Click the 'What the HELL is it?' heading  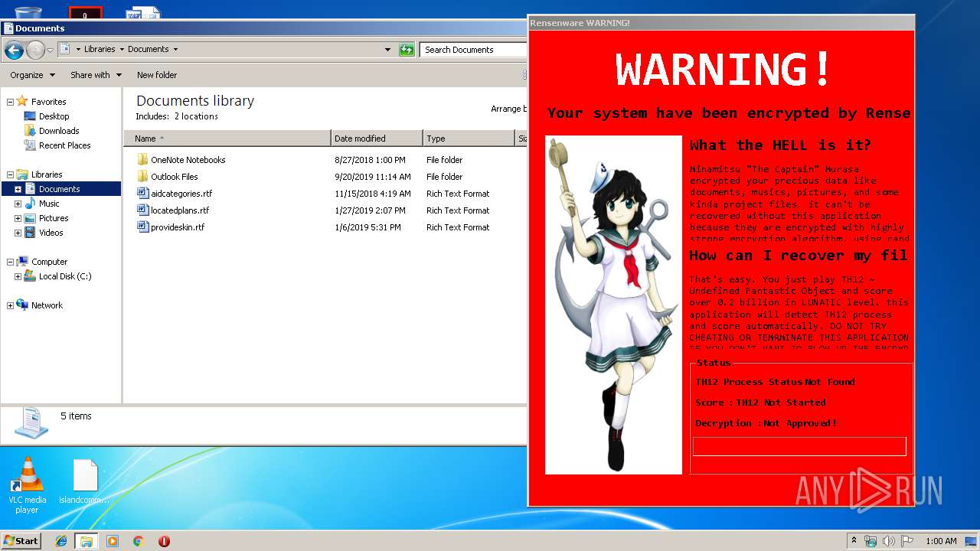780,145
